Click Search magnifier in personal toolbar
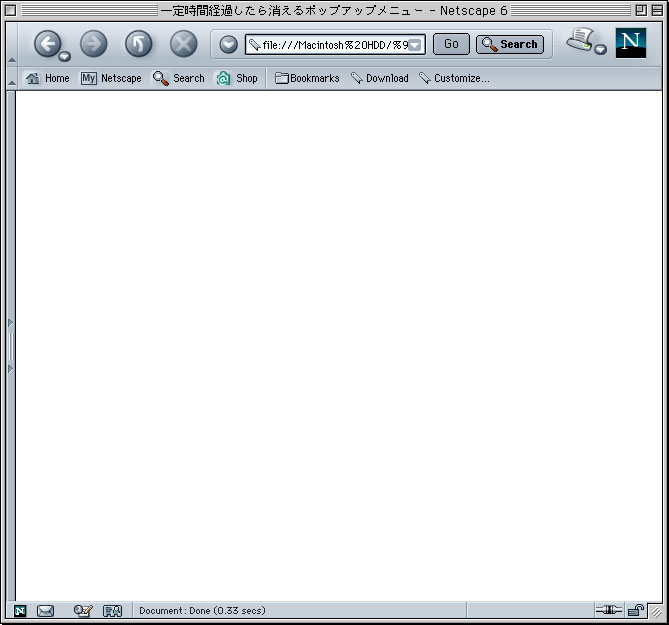The width and height of the screenshot is (669, 625). (179, 78)
